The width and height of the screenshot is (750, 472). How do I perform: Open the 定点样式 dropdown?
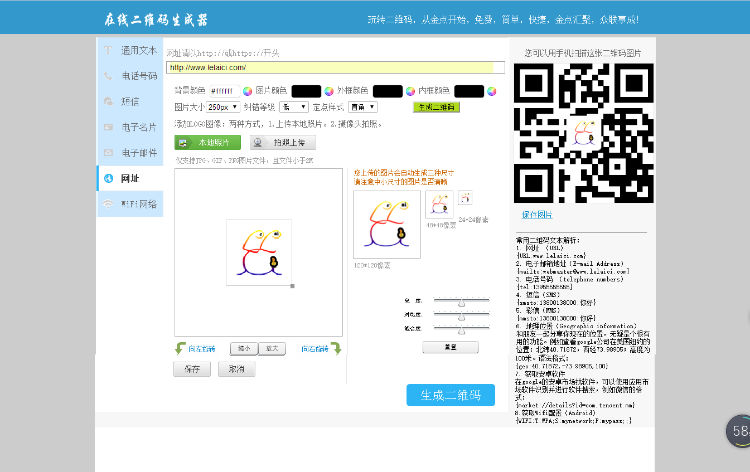click(363, 107)
